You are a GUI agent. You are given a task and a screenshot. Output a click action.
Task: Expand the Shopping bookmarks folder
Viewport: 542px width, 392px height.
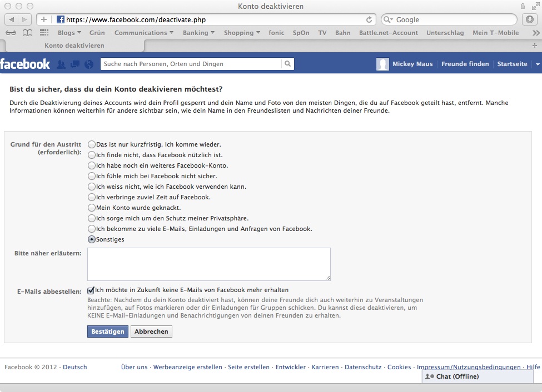(x=242, y=33)
